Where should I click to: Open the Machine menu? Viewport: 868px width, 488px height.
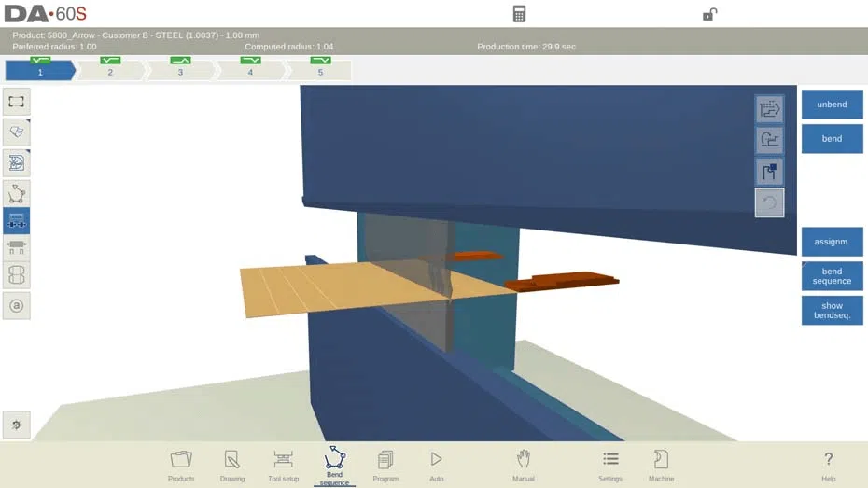click(661, 466)
